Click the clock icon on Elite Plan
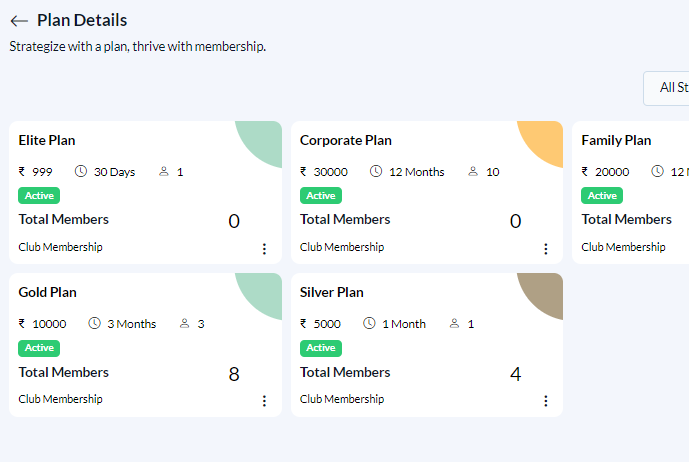Screen dimensions: 689x462 click(81, 171)
